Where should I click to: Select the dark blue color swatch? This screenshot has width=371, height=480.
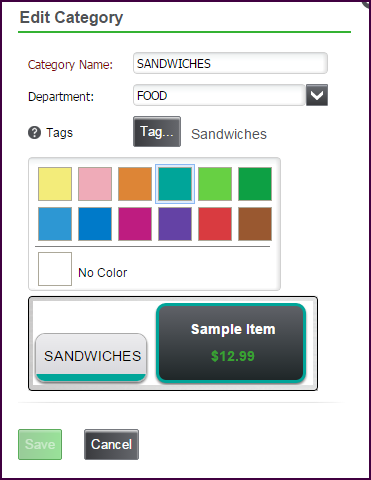click(x=95, y=224)
